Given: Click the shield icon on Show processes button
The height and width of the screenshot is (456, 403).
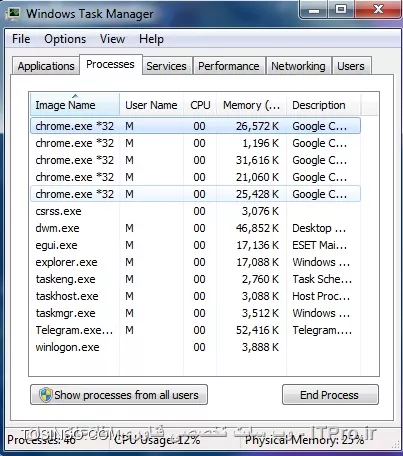Looking at the screenshot, I should point(46,395).
